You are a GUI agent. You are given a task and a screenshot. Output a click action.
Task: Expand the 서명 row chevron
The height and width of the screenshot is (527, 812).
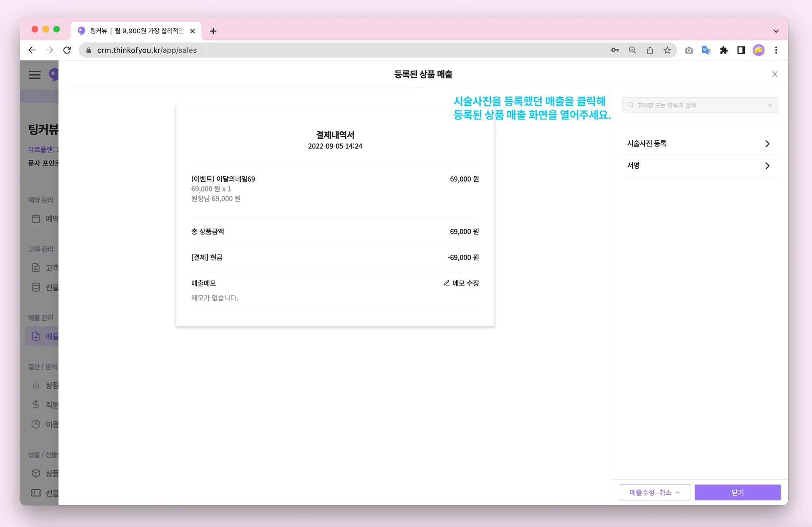(x=767, y=166)
